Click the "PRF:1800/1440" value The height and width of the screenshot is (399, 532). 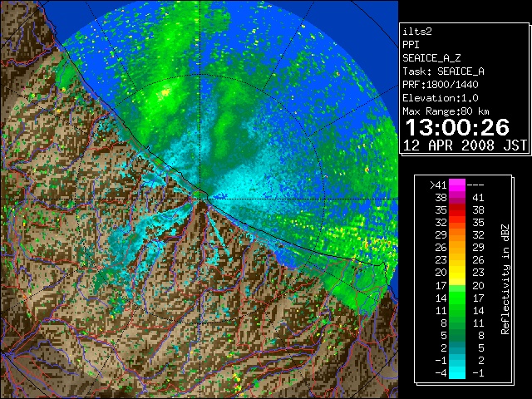(441, 85)
